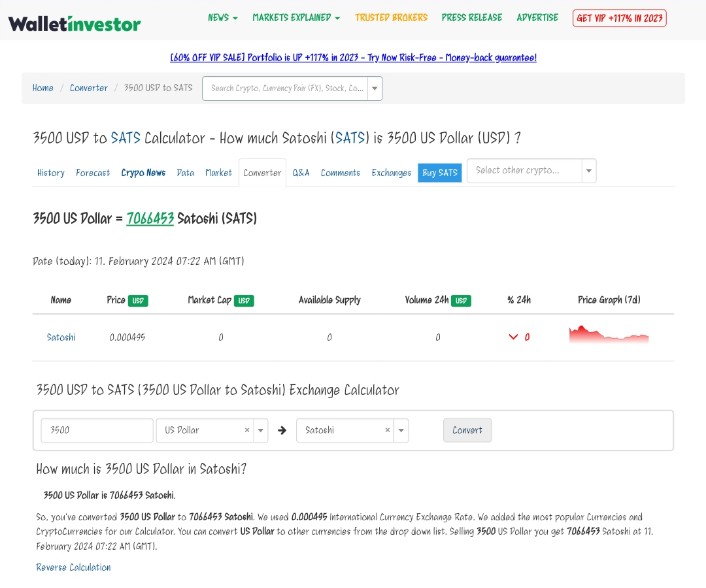Viewport: 706px width, 588px height.
Task: Click the USD badge next to Volume 24h
Action: click(x=461, y=300)
